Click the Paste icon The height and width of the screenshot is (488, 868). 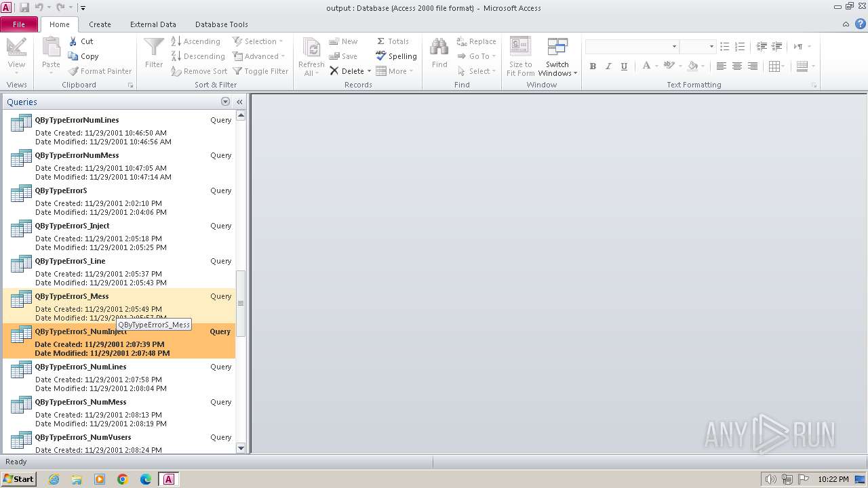(51, 47)
